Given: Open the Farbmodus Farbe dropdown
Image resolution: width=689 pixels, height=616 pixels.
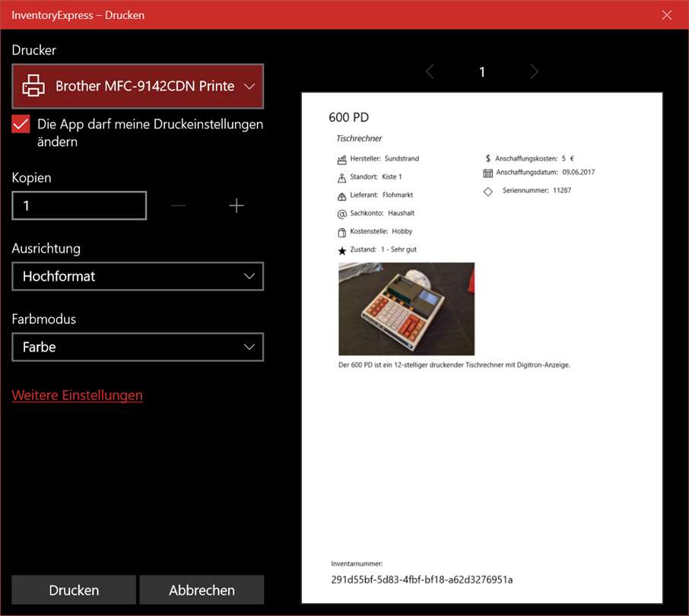Looking at the screenshot, I should (138, 347).
